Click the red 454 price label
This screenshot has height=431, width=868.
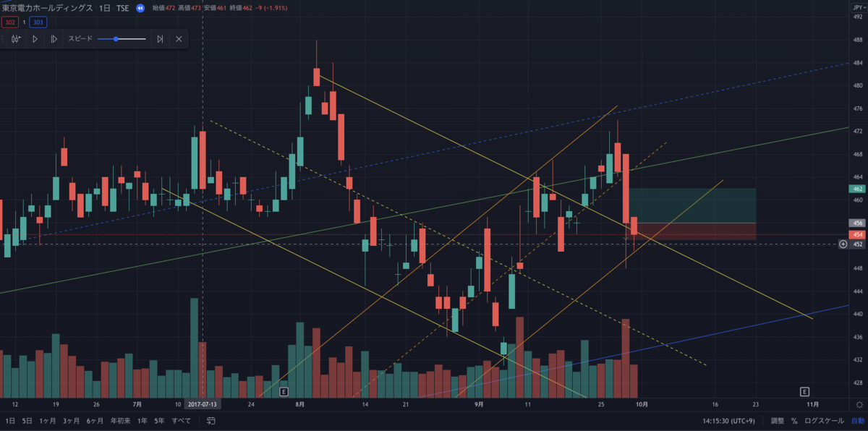pos(858,234)
